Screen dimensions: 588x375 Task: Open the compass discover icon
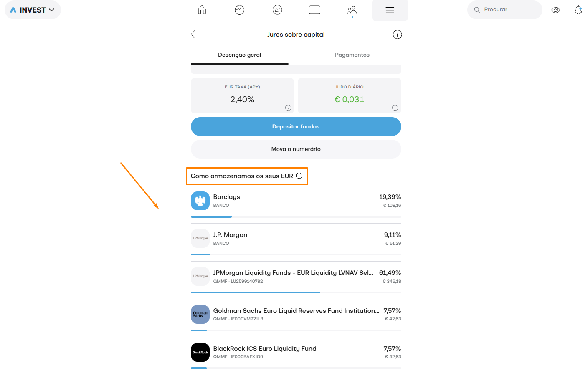pos(277,10)
